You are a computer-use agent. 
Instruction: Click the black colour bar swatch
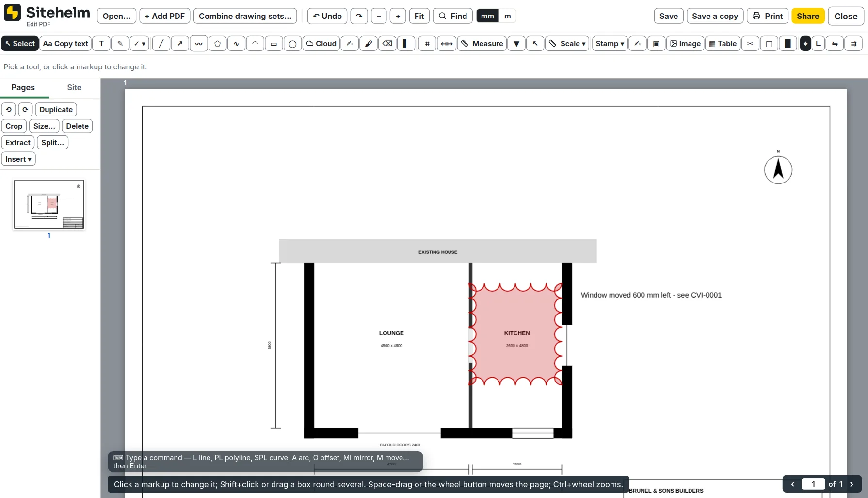click(x=405, y=44)
